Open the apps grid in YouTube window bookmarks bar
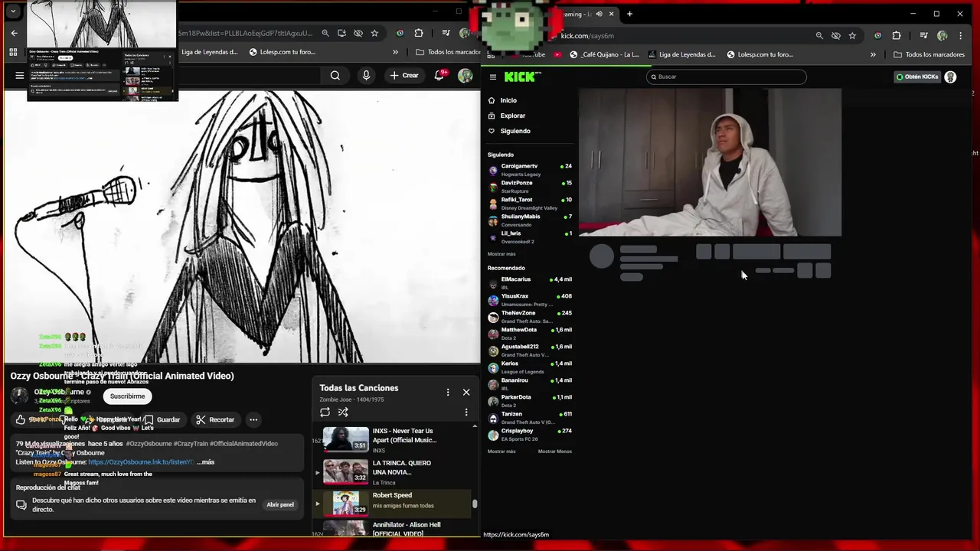Viewport: 980px width, 551px height. [13, 52]
